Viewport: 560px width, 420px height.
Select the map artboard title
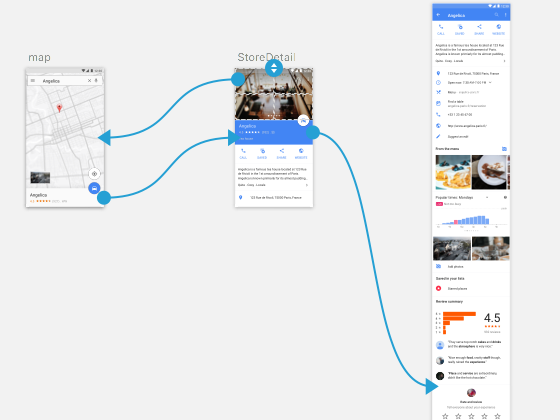(x=39, y=58)
